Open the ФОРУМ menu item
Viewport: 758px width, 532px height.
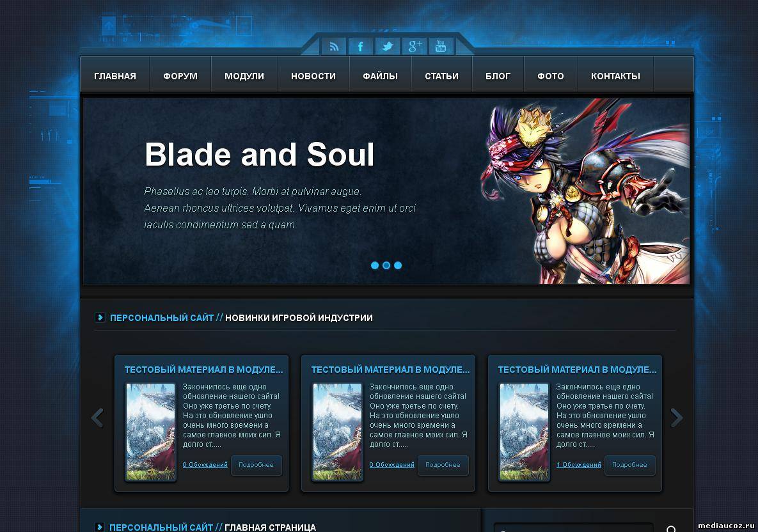click(180, 76)
